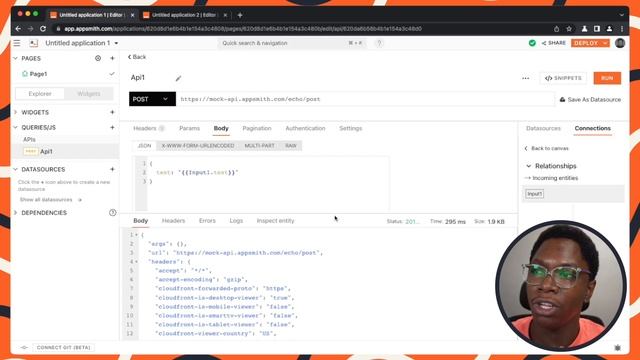Open the DEPENDENCIES help icon

coord(113,213)
